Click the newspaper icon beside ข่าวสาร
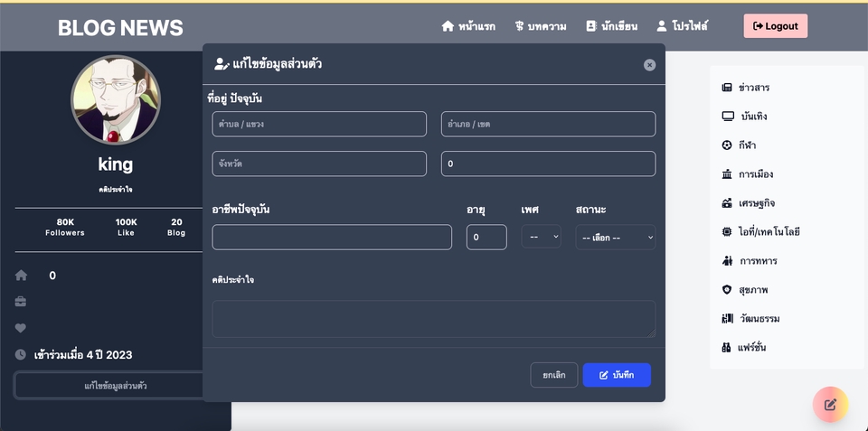Viewport: 868px width, 431px height. [x=727, y=88]
